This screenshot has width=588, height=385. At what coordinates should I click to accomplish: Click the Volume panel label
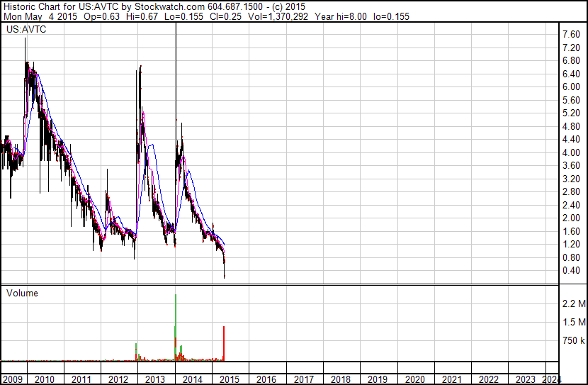coord(22,293)
